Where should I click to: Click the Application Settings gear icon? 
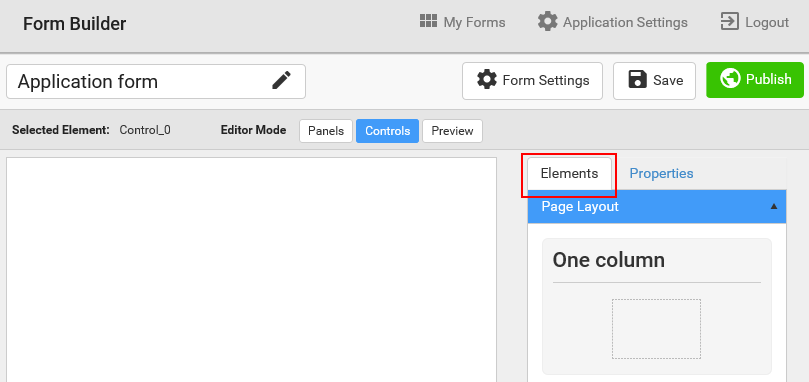(x=547, y=22)
